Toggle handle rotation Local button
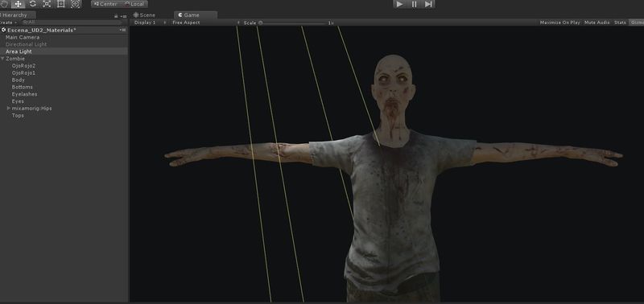The width and height of the screenshot is (644, 304). 134,4
